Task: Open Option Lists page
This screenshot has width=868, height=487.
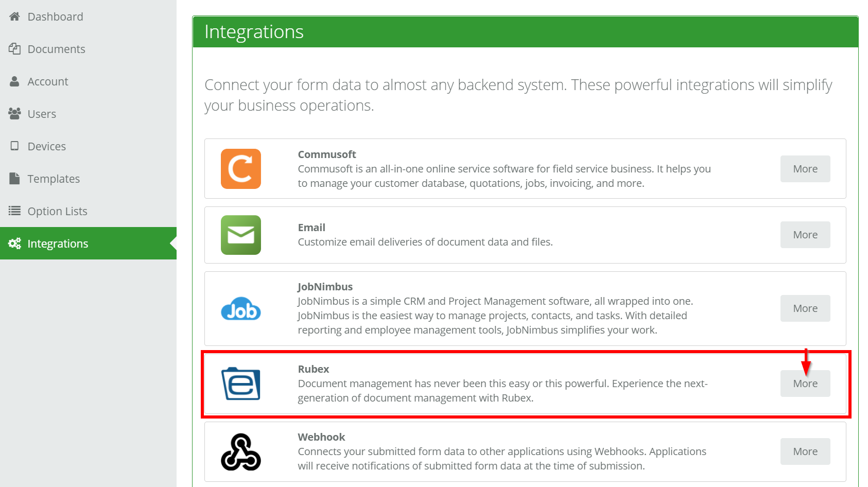Action: pos(88,211)
